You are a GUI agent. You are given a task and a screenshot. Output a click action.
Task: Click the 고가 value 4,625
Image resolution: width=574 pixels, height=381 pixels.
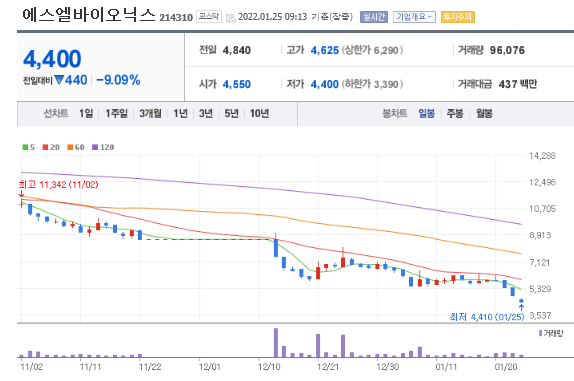(325, 50)
